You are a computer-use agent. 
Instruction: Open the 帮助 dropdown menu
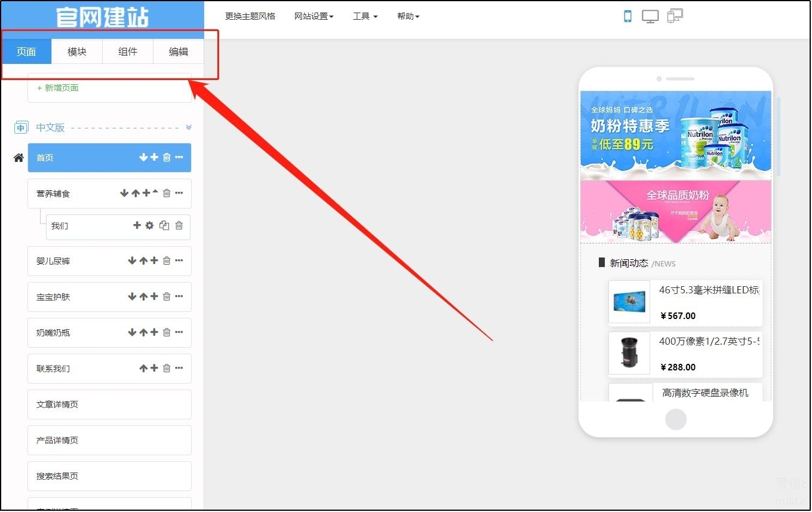(x=408, y=17)
